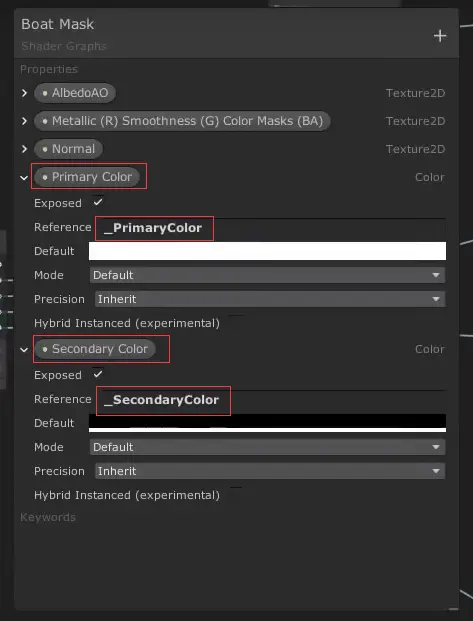Enable Hybrid Instanced for Primary Color
The width and height of the screenshot is (473, 621).
coord(236,322)
